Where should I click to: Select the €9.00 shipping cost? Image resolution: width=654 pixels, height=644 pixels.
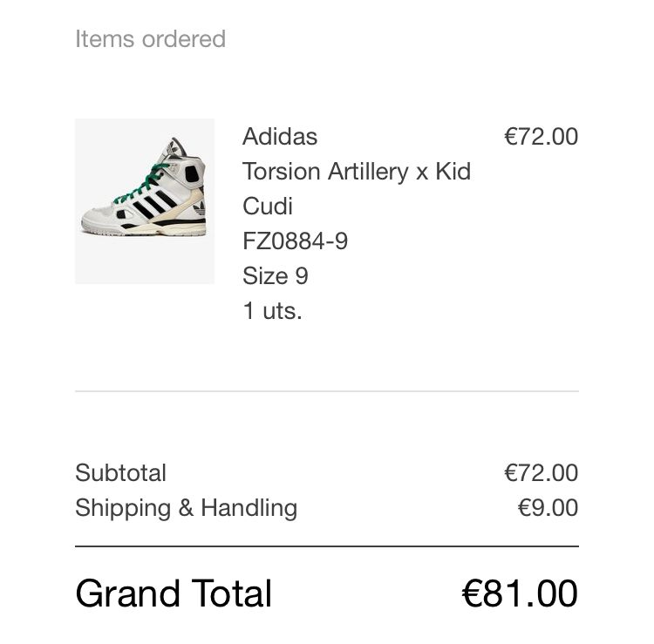coord(548,508)
